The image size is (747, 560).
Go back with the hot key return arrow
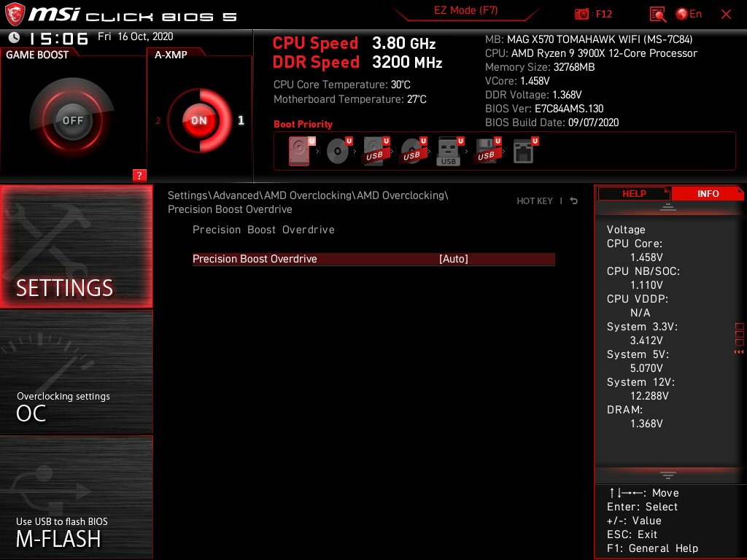pyautogui.click(x=574, y=201)
